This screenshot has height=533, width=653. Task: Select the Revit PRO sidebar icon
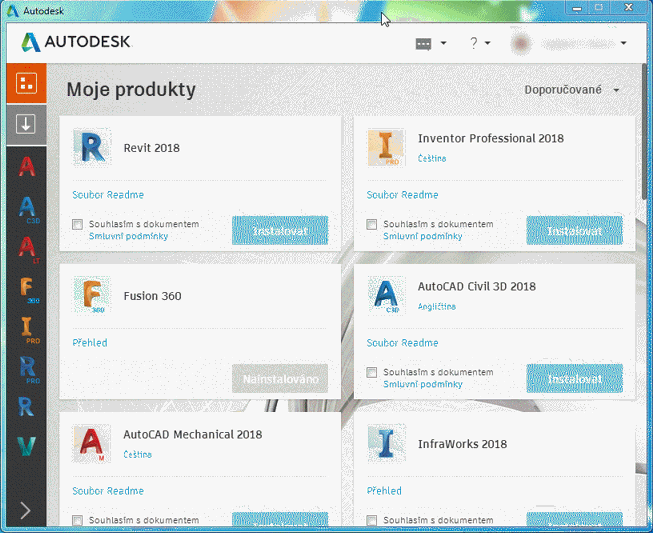pos(29,370)
